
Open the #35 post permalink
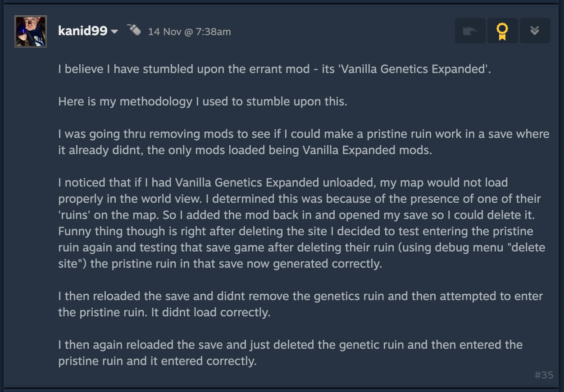[544, 375]
